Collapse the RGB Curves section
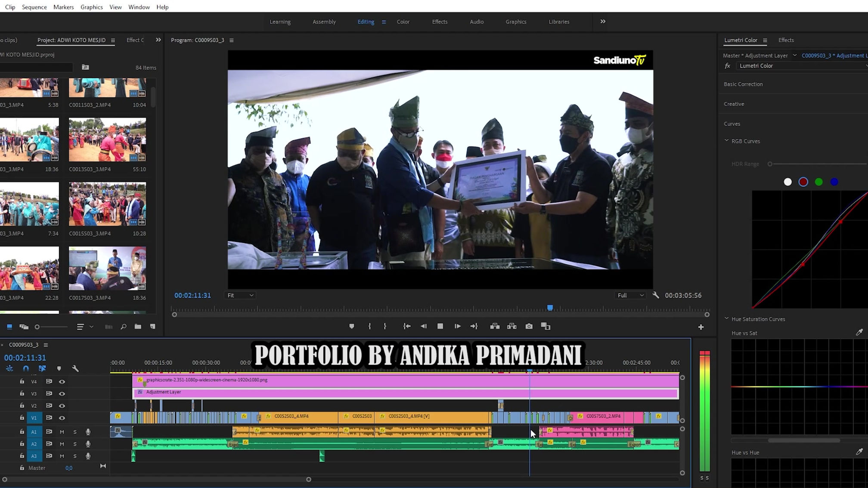 (x=727, y=141)
